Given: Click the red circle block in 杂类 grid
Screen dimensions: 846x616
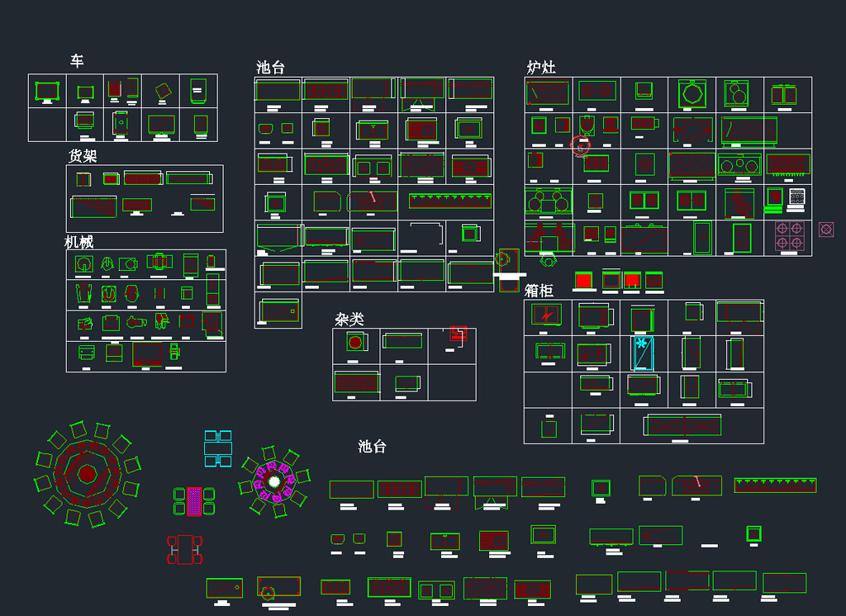Looking at the screenshot, I should click(354, 342).
